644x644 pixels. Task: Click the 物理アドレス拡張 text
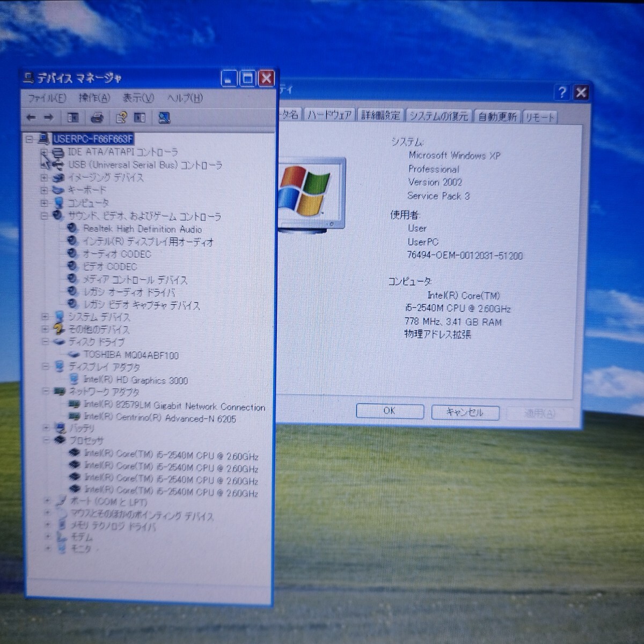(437, 334)
